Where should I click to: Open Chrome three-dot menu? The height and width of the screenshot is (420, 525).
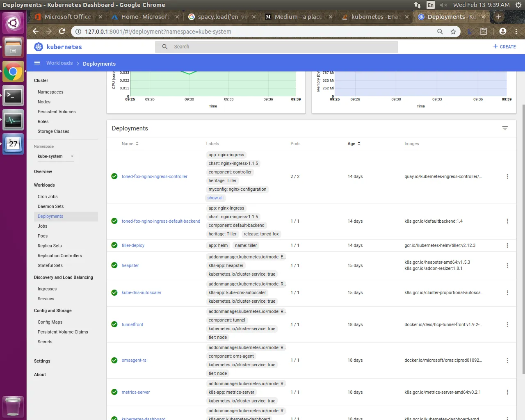pos(516,31)
